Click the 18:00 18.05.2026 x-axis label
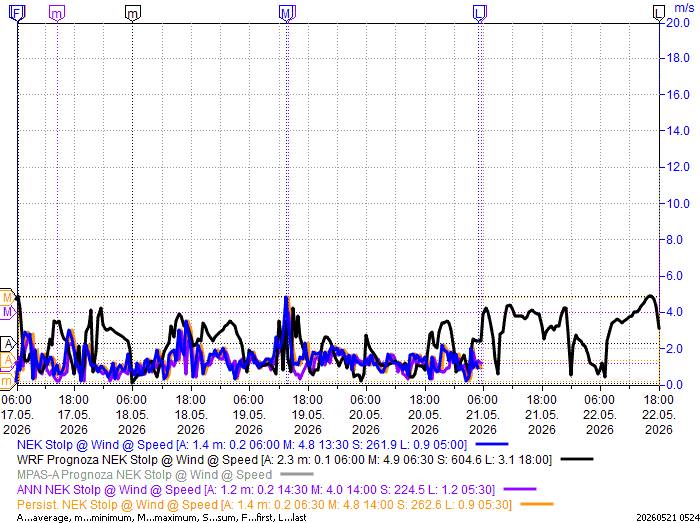The width and height of the screenshot is (700, 523). click(x=191, y=415)
